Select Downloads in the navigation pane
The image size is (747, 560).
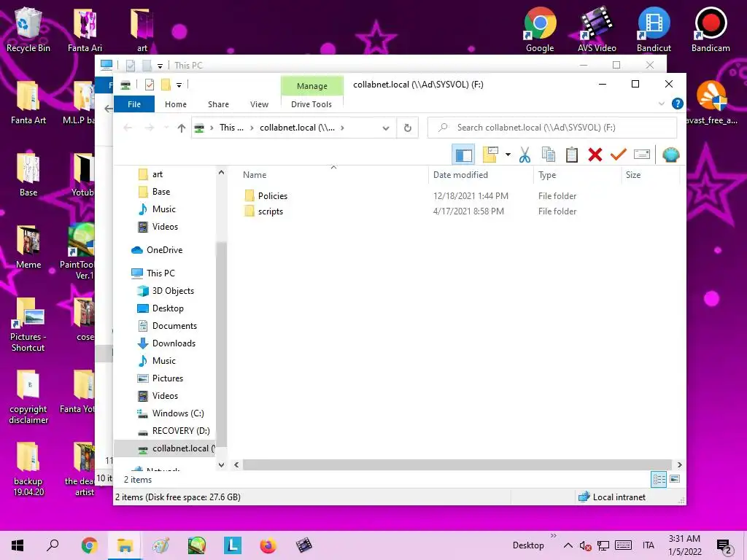click(x=174, y=343)
